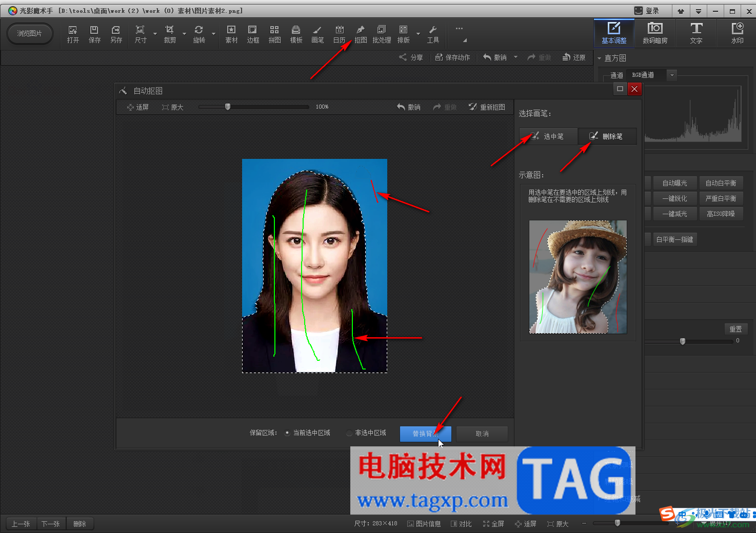Select the 选中笔 (select pen)
The width and height of the screenshot is (756, 533).
(x=548, y=136)
